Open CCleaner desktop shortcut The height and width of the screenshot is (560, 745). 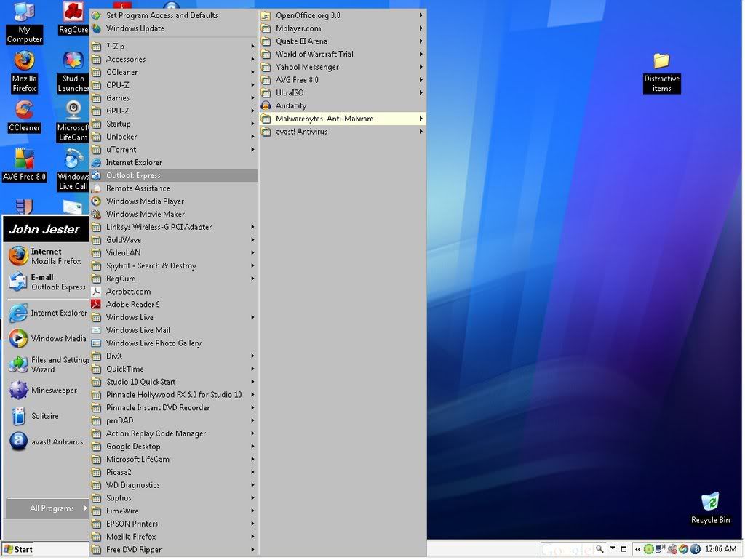[x=24, y=116]
